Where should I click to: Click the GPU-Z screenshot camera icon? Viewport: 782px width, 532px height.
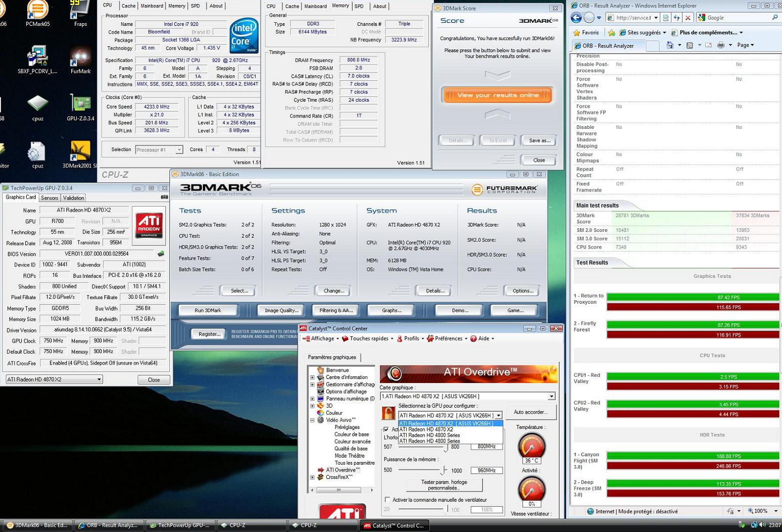click(164, 198)
